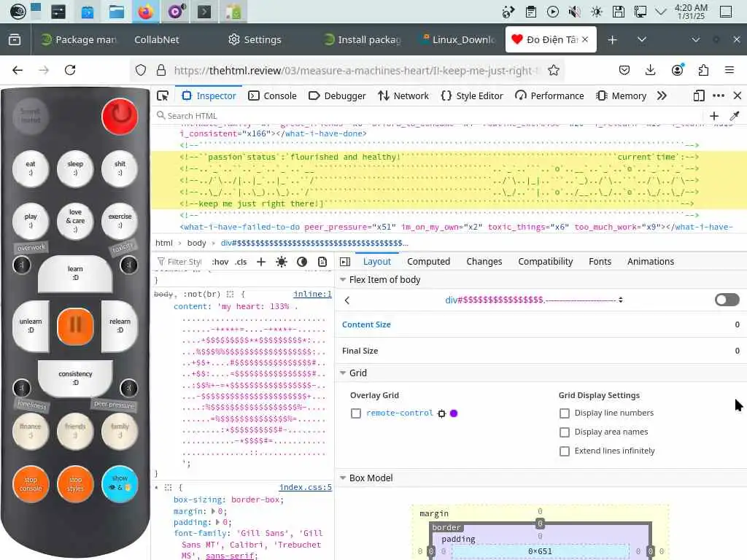Open the Firefox extensions puzzle icon
Viewport: 747px width, 560px height.
click(703, 71)
